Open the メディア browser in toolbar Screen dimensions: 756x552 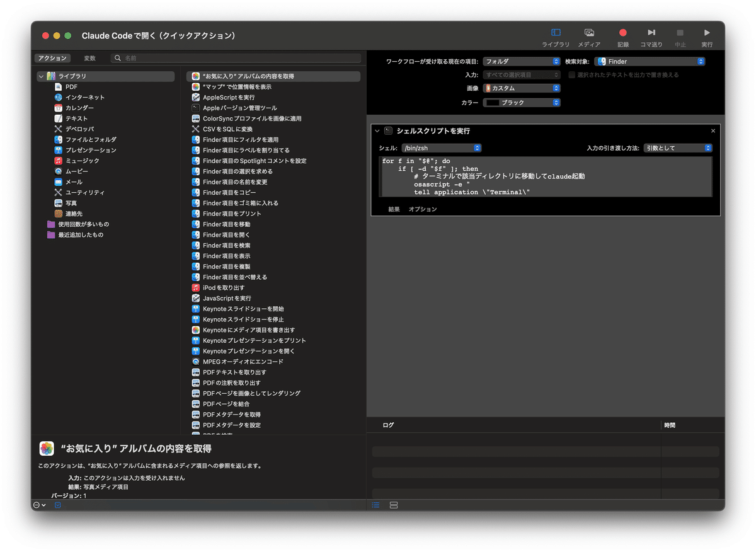click(589, 37)
